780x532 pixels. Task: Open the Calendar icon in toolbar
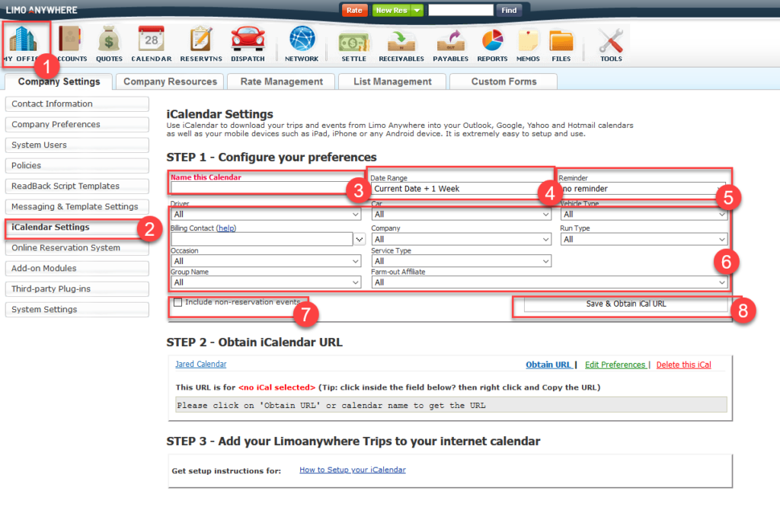151,41
